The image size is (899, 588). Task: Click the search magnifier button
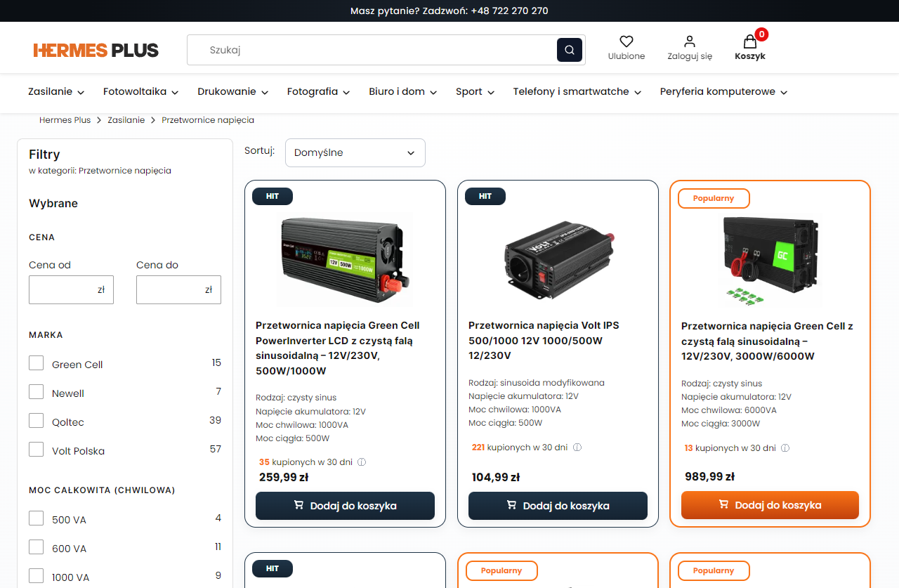point(570,50)
